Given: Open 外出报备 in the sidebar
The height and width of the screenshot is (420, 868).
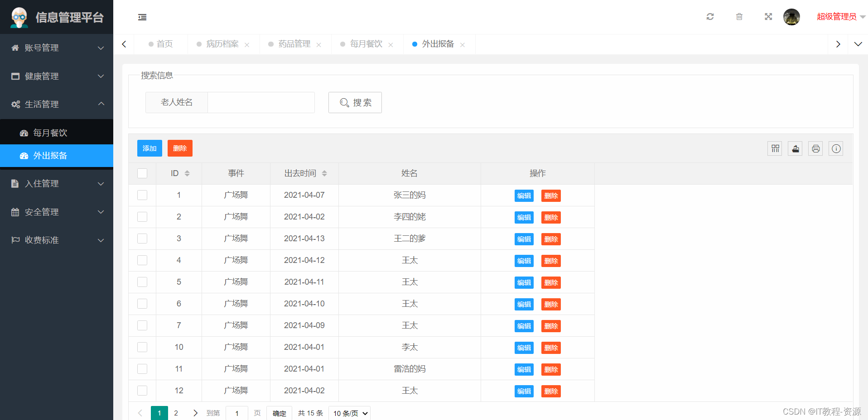Looking at the screenshot, I should tap(57, 156).
